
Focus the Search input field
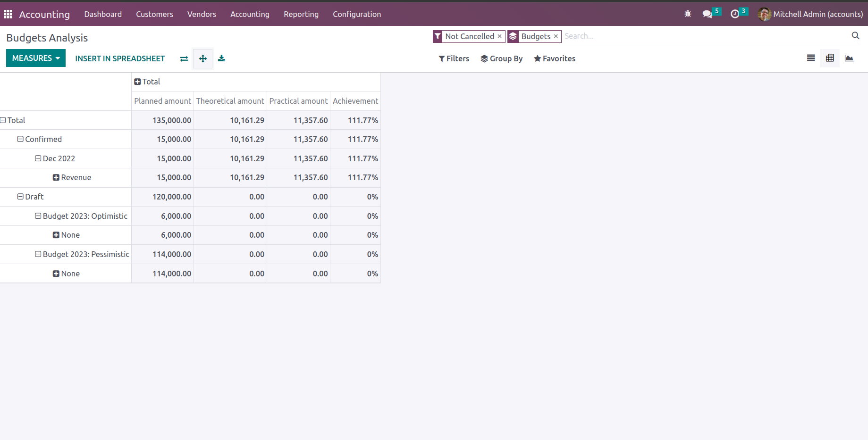[x=706, y=36]
